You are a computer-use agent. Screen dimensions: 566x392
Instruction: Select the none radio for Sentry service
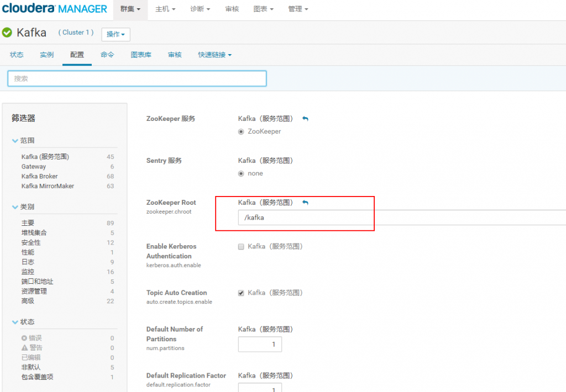(x=241, y=173)
